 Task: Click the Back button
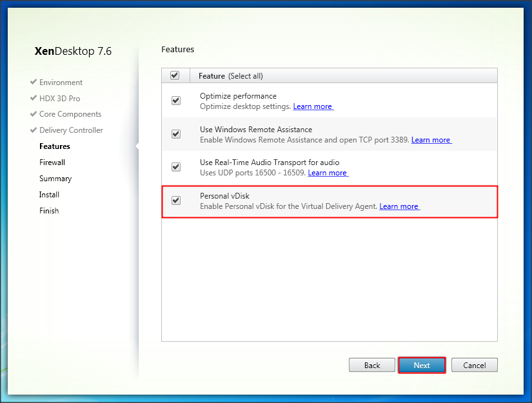pyautogui.click(x=372, y=366)
